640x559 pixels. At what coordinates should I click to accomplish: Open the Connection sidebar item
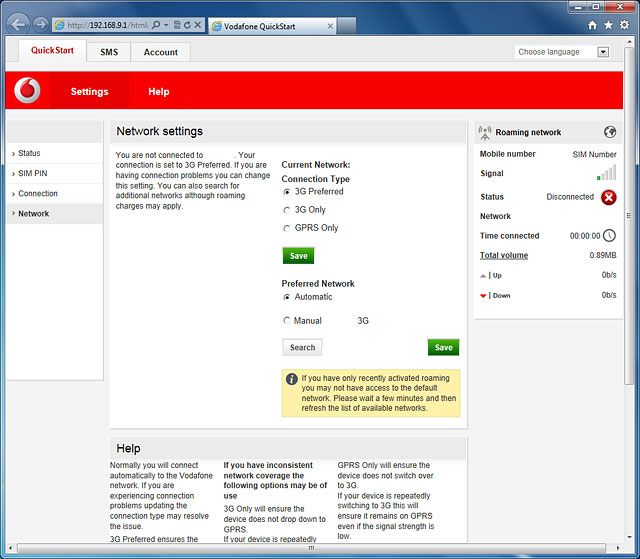(55, 193)
